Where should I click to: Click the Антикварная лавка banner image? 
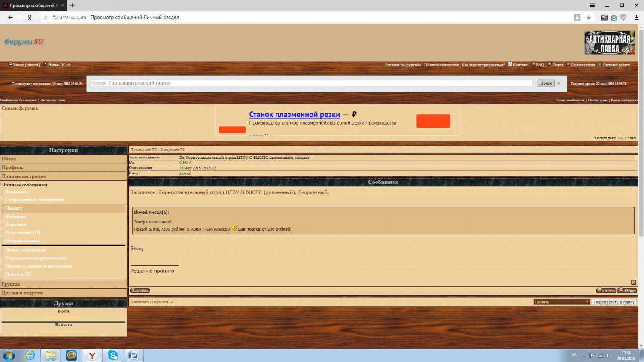[x=609, y=43]
